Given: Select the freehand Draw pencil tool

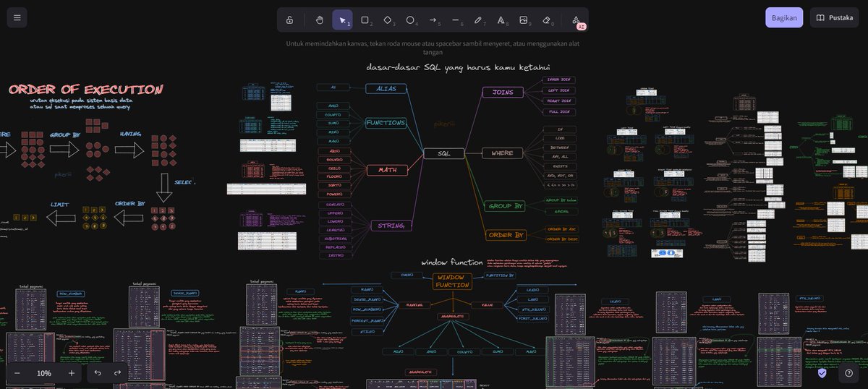Looking at the screenshot, I should pos(478,20).
